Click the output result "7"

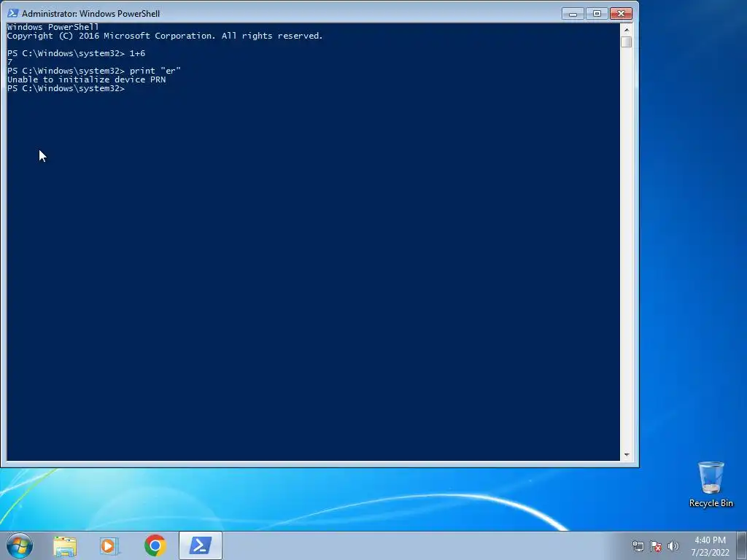[10, 62]
